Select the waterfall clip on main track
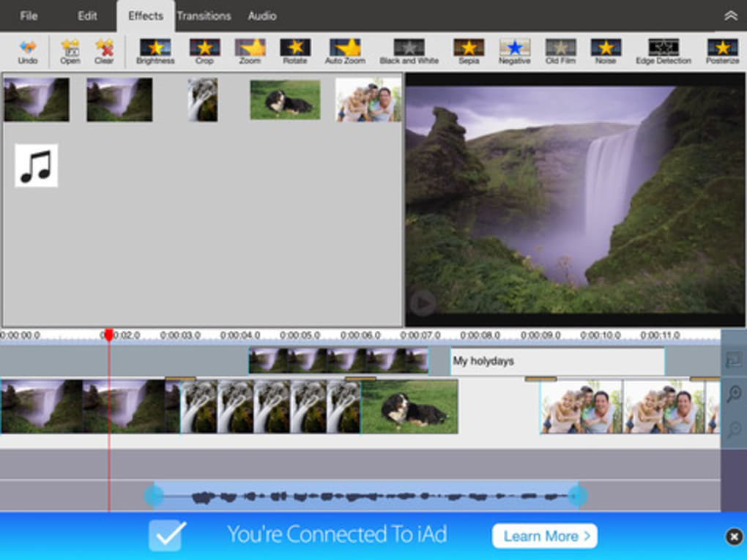 [x=91, y=406]
